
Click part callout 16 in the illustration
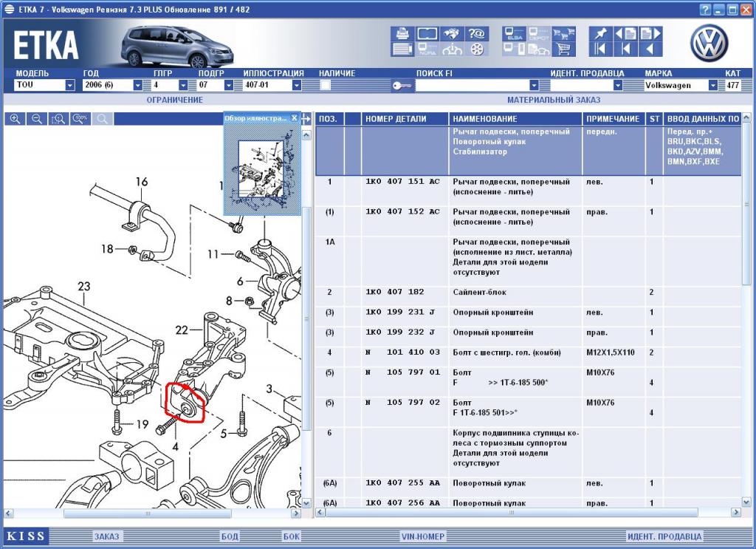tap(141, 181)
